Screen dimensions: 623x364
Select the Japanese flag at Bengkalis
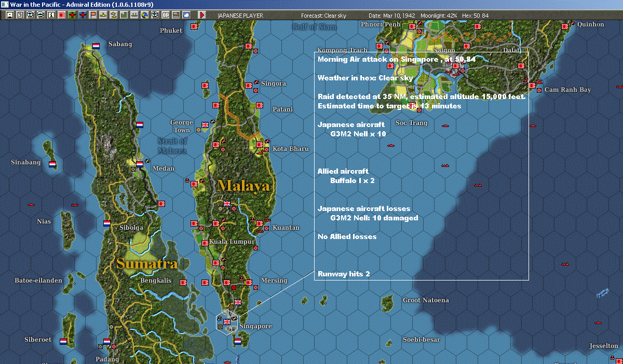[x=183, y=283]
